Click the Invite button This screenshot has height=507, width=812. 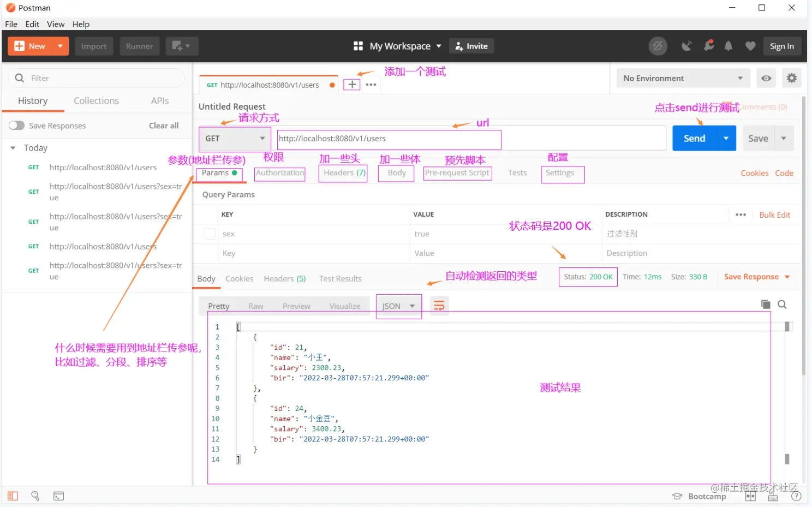(x=471, y=46)
